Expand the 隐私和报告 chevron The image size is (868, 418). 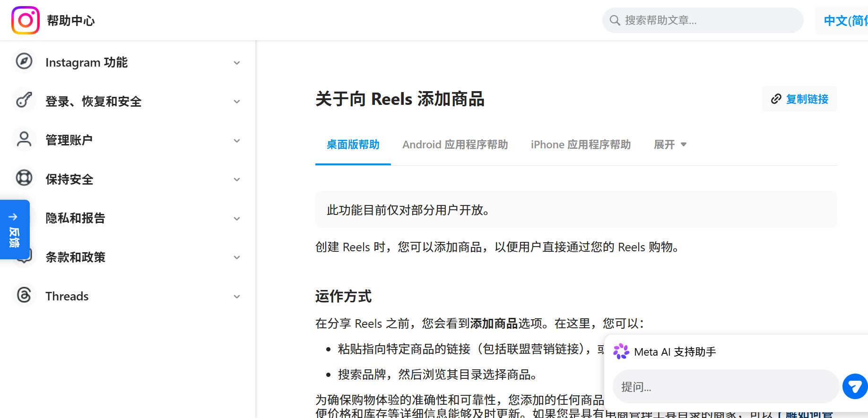(x=237, y=219)
